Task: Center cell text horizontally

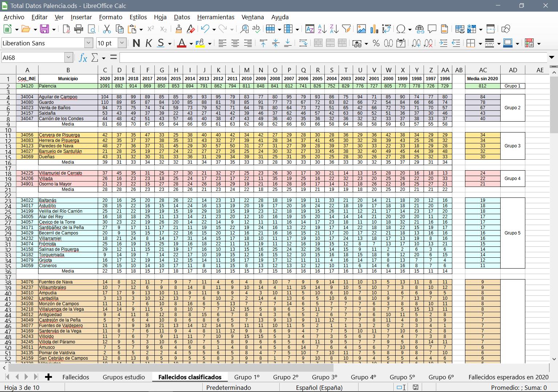Action: [x=235, y=43]
